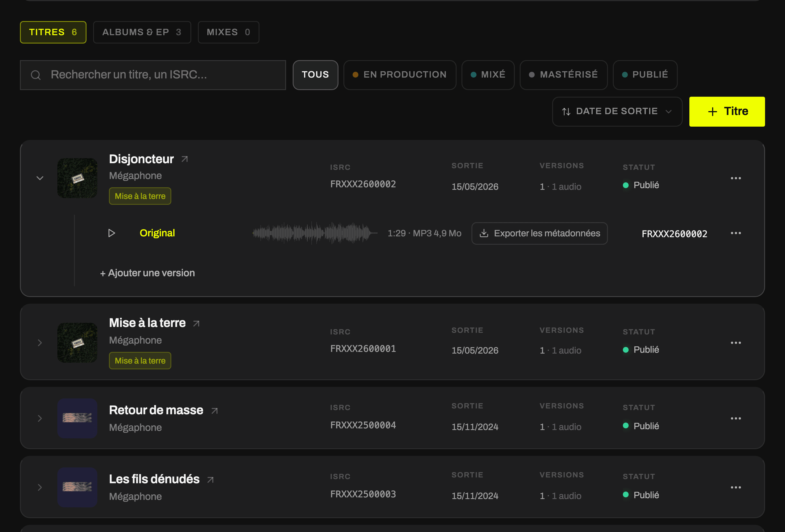
Task: Open Disjoncteur external link arrow icon
Action: (x=184, y=159)
